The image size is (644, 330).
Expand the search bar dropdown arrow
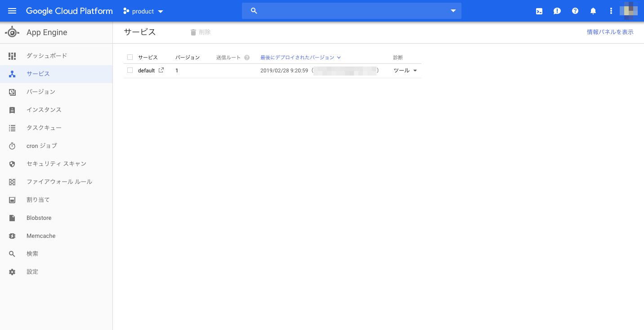pyautogui.click(x=453, y=11)
